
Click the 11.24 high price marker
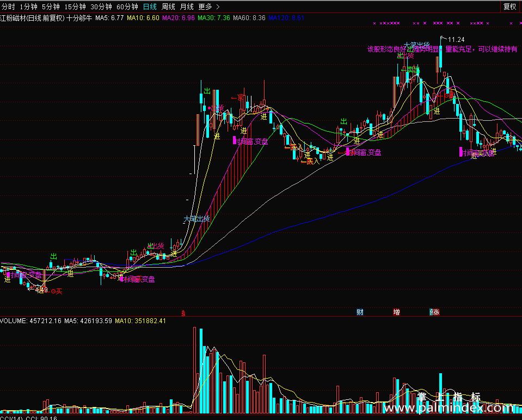click(456, 40)
